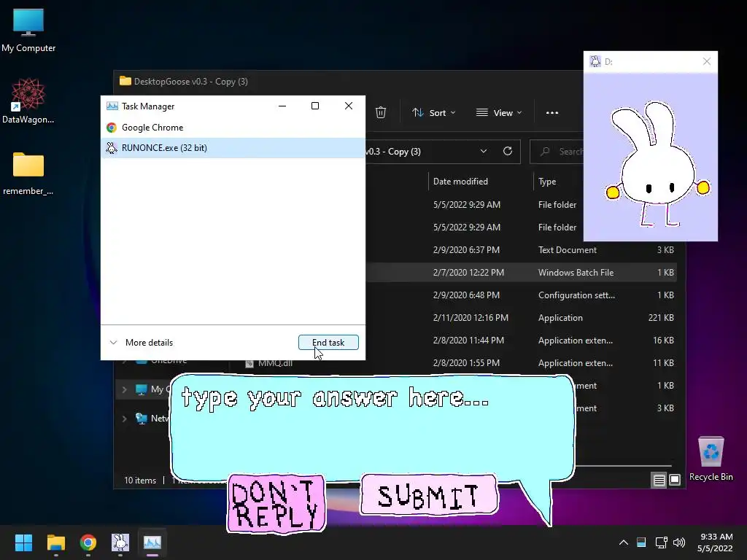Click the Network icon in the navigation pane
Viewport: 747px width, 560px height.
click(x=141, y=419)
